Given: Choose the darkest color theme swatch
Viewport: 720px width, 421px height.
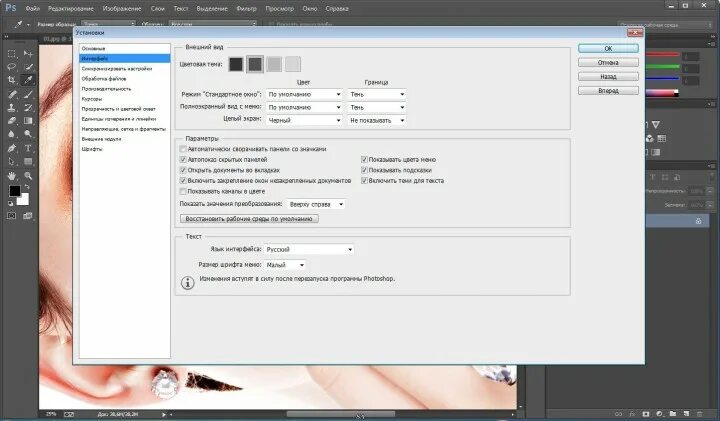Looking at the screenshot, I should tap(236, 64).
